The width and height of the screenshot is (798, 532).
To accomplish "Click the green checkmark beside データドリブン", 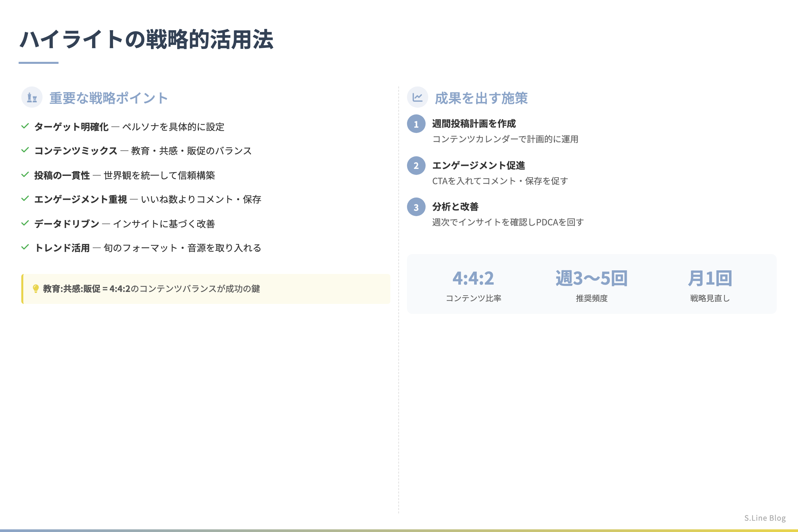I will [25, 223].
